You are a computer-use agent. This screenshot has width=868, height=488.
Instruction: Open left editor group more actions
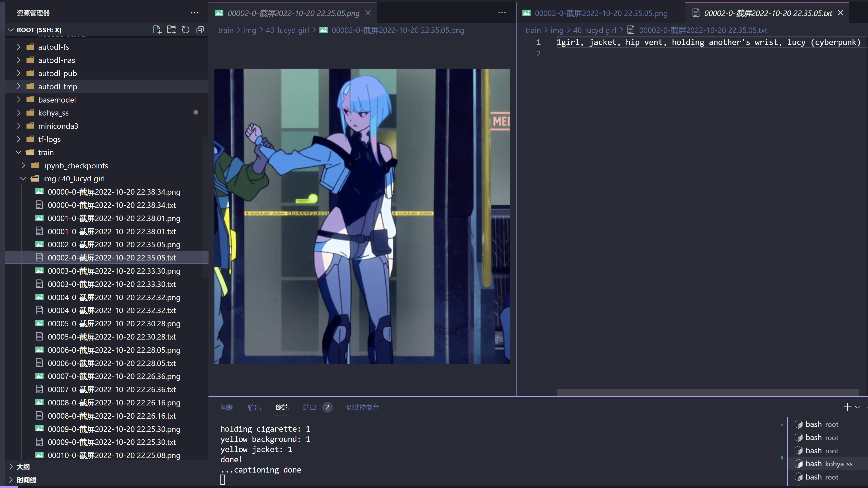(502, 13)
